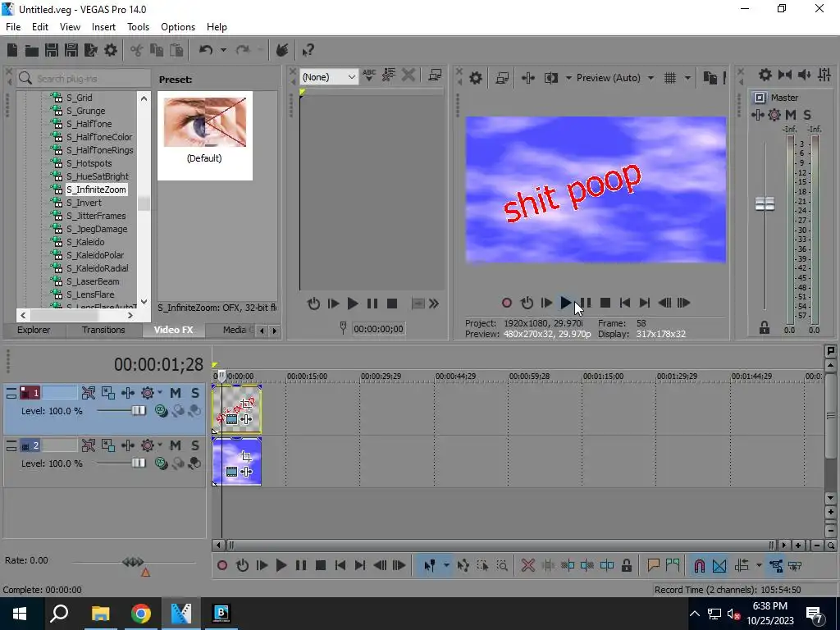This screenshot has width=840, height=630.
Task: Open the Tools menu
Action: [138, 27]
